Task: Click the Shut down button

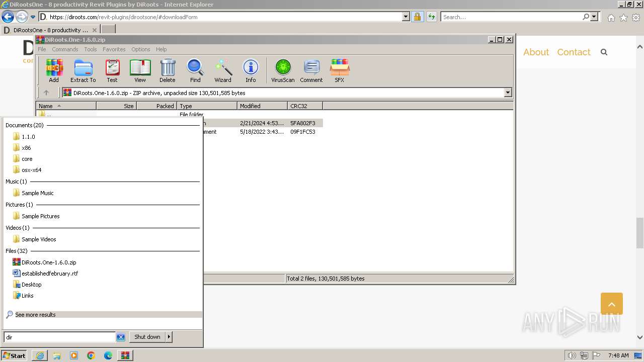Action: 147,337
